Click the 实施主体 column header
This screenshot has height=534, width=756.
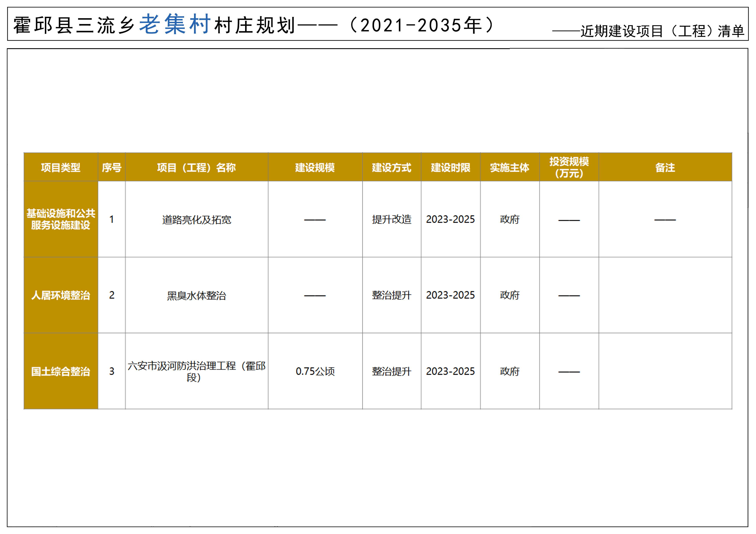pyautogui.click(x=509, y=167)
